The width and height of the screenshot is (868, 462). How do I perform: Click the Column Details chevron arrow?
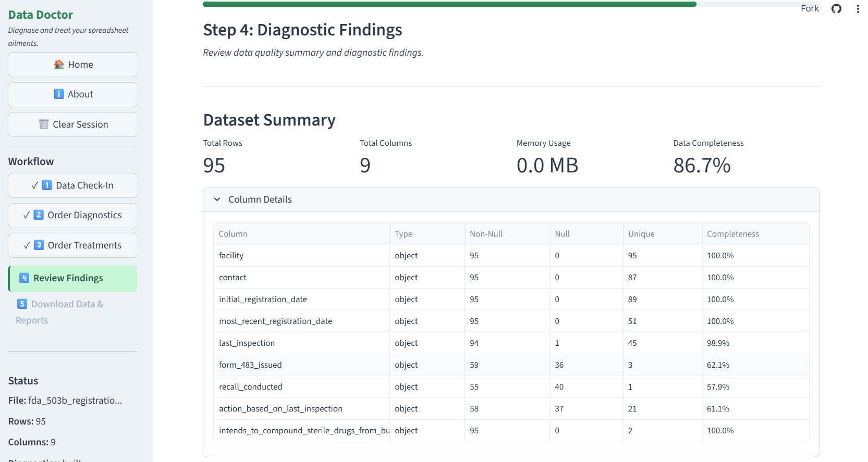[x=217, y=199]
